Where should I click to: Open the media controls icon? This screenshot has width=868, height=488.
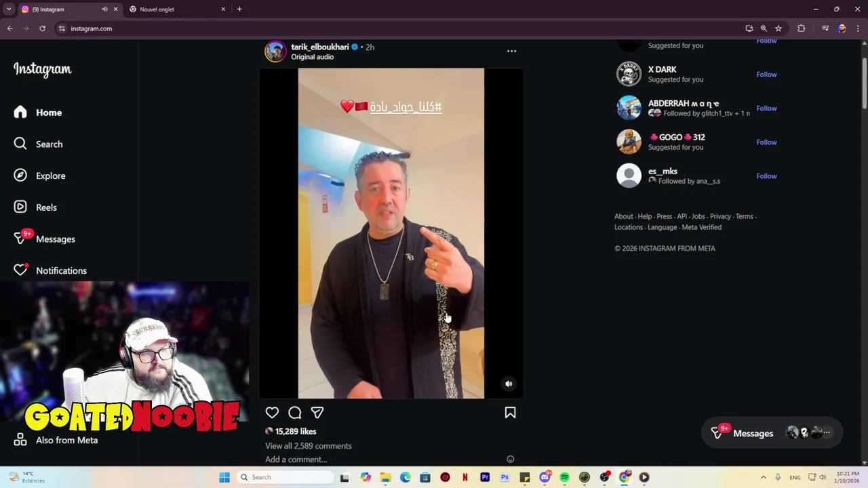(x=825, y=28)
